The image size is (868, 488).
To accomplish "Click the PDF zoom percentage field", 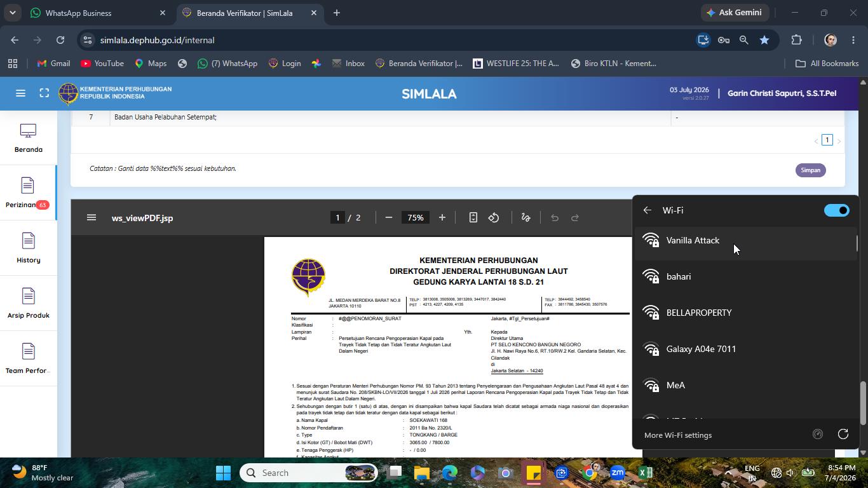I will [x=416, y=218].
